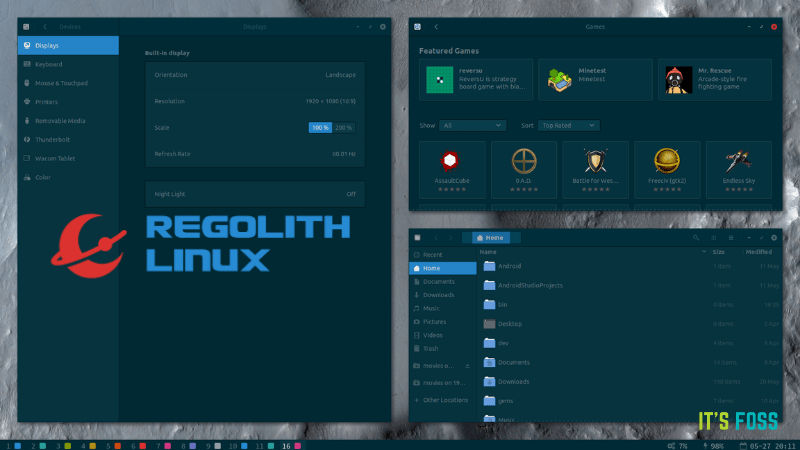Image resolution: width=800 pixels, height=450 pixels.
Task: Open Trash in Files sidebar
Action: [443, 348]
